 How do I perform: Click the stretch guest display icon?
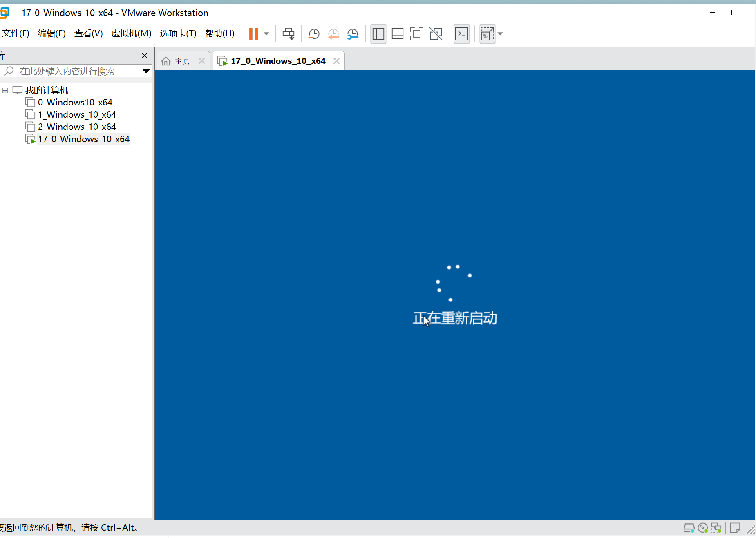(x=487, y=34)
